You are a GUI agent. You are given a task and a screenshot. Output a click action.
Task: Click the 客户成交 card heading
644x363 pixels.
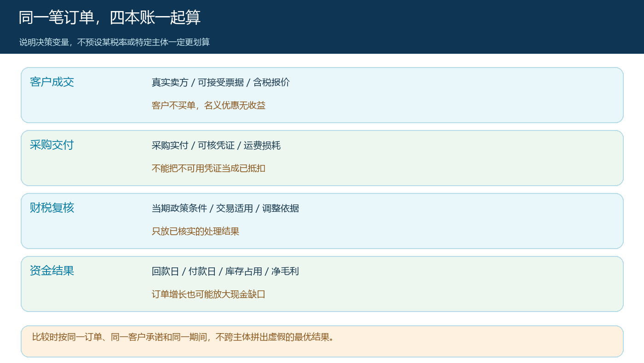[x=52, y=82]
